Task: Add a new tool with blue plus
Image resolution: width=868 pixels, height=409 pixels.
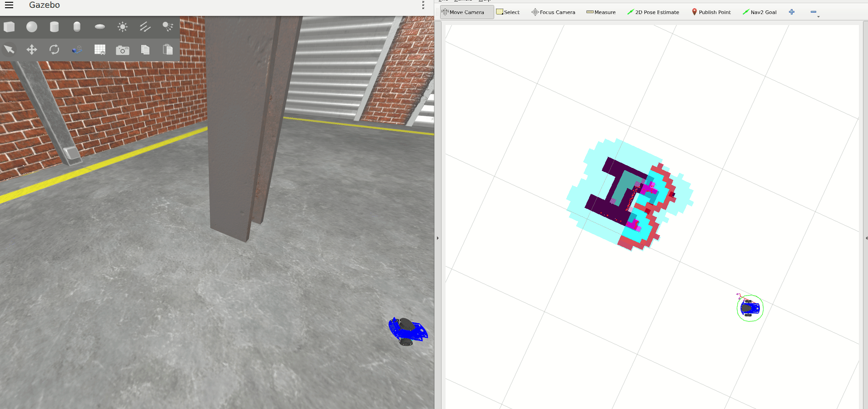Action: tap(792, 12)
